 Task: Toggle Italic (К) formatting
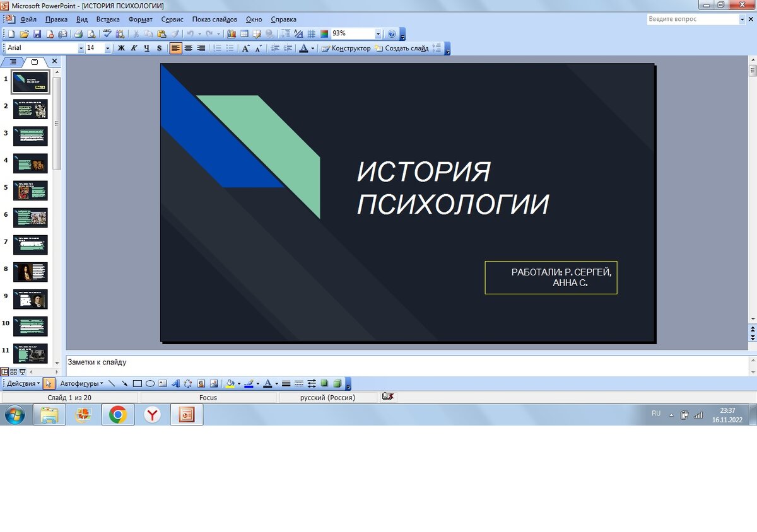134,48
